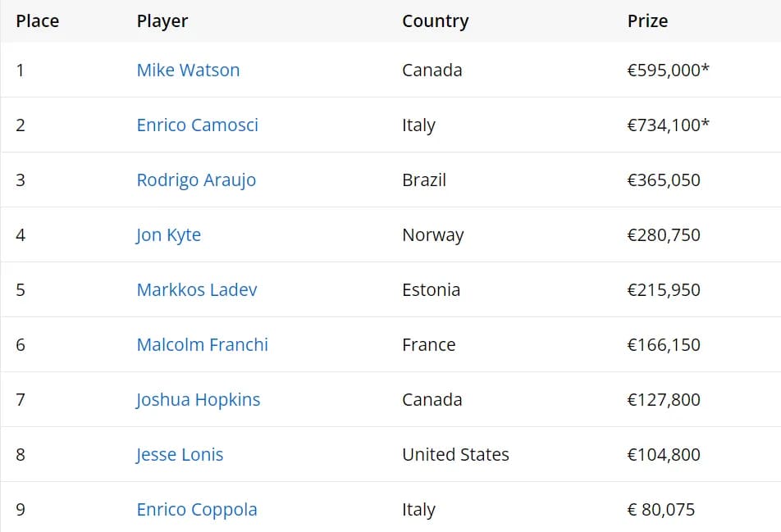Click the Place column header
Image resolution: width=781 pixels, height=532 pixels.
pos(38,20)
